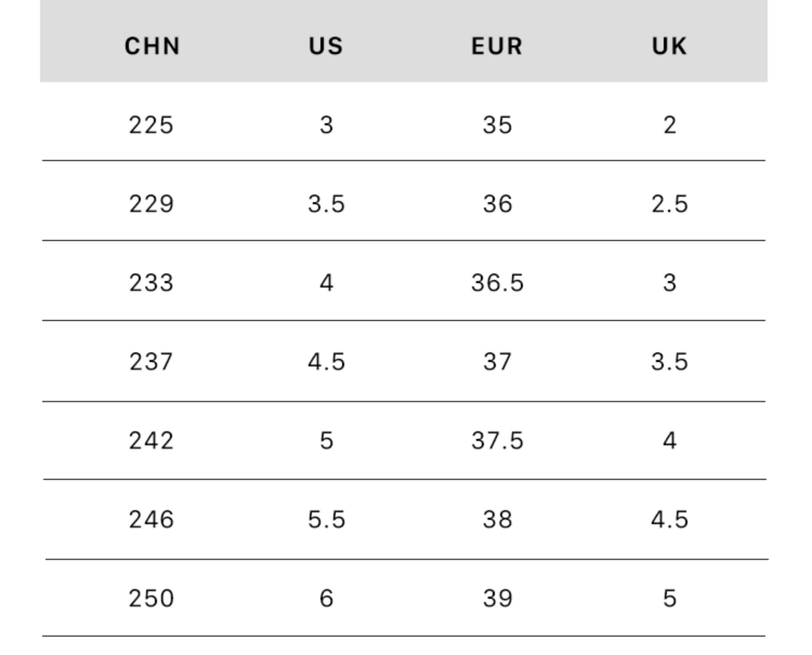Click EUR size 39 value
Image resolution: width=812 pixels, height=655 pixels.
(x=497, y=598)
